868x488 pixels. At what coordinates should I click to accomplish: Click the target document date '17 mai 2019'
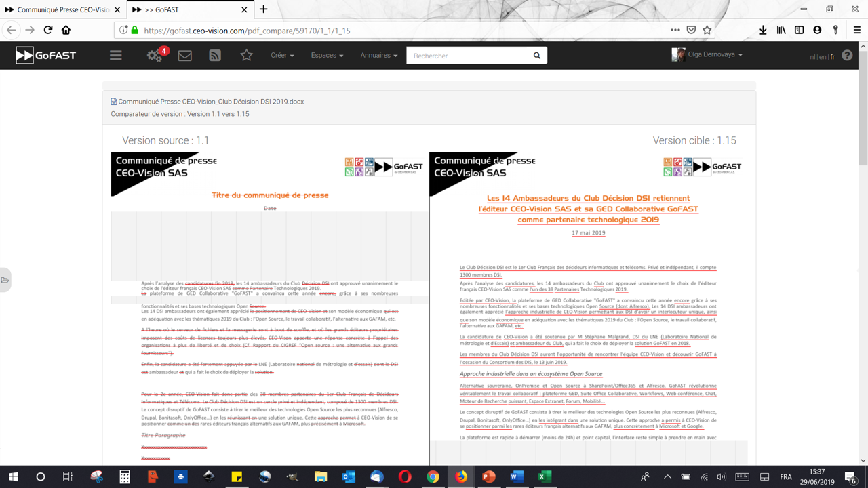(589, 232)
